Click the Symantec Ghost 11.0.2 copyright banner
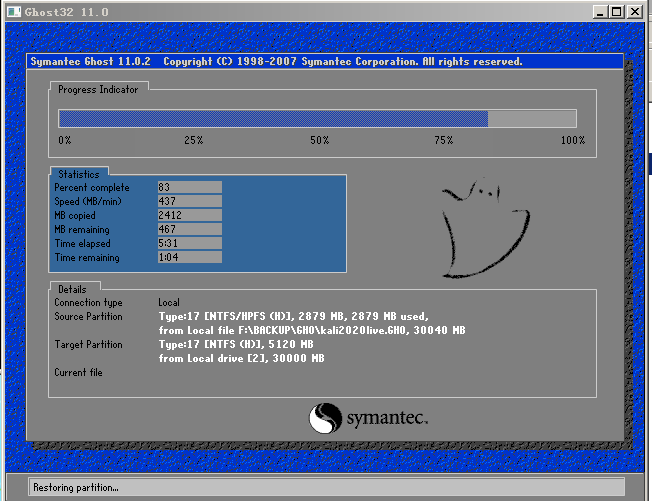This screenshot has height=501, width=652. tap(325, 62)
